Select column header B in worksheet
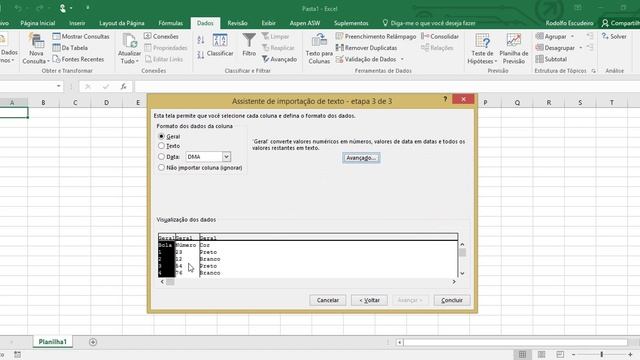The width and height of the screenshot is (640, 360). click(43, 102)
